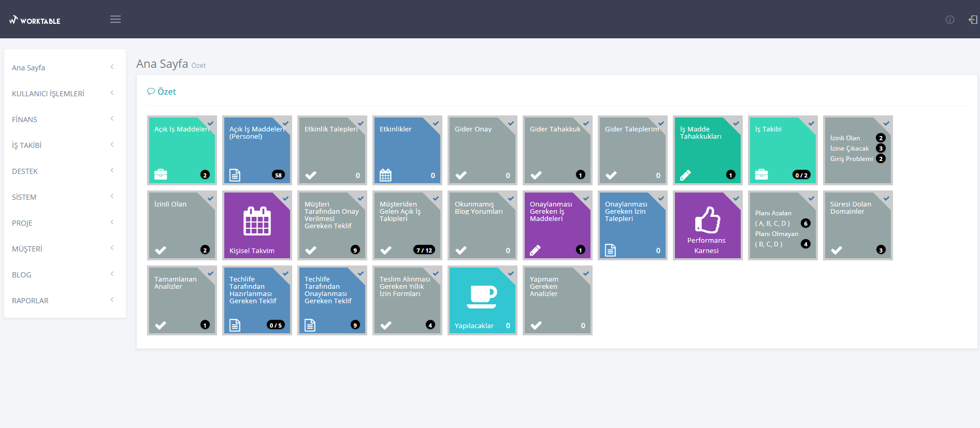980x428 pixels.
Task: Open the Kişisel Takvim calendar icon
Action: (257, 221)
